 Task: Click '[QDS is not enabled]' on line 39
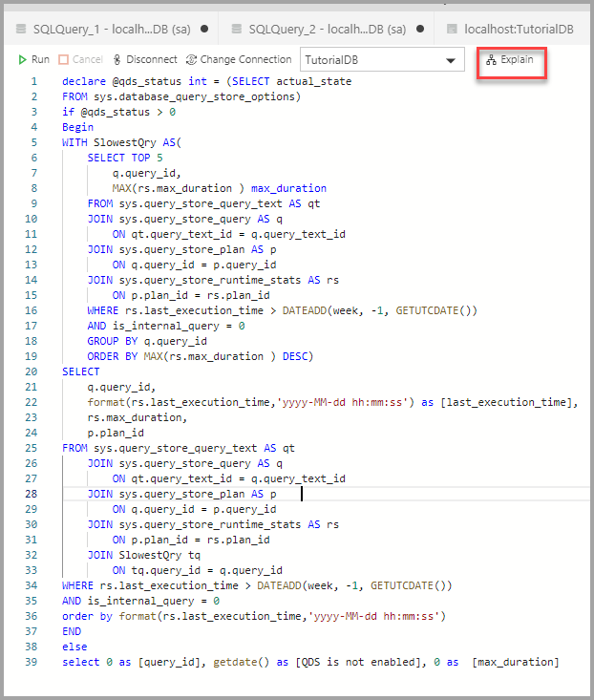[358, 662]
